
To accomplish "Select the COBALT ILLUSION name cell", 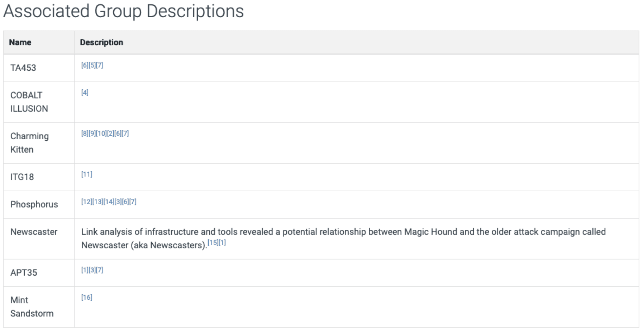I will 29,102.
